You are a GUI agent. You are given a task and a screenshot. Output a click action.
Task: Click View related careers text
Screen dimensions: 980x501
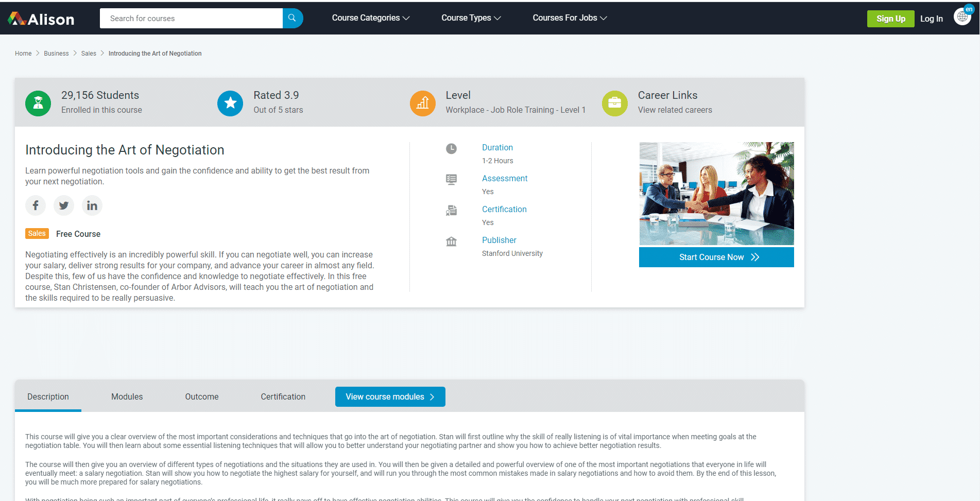[675, 110]
